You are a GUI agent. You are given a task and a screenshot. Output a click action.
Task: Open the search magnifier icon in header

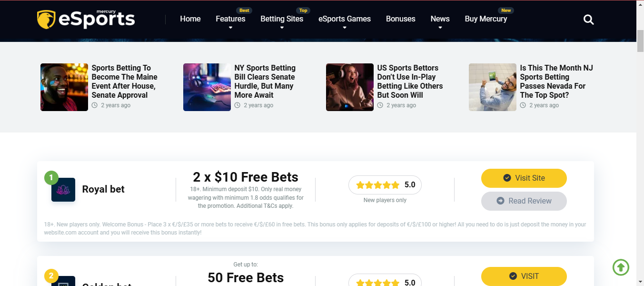pos(589,20)
